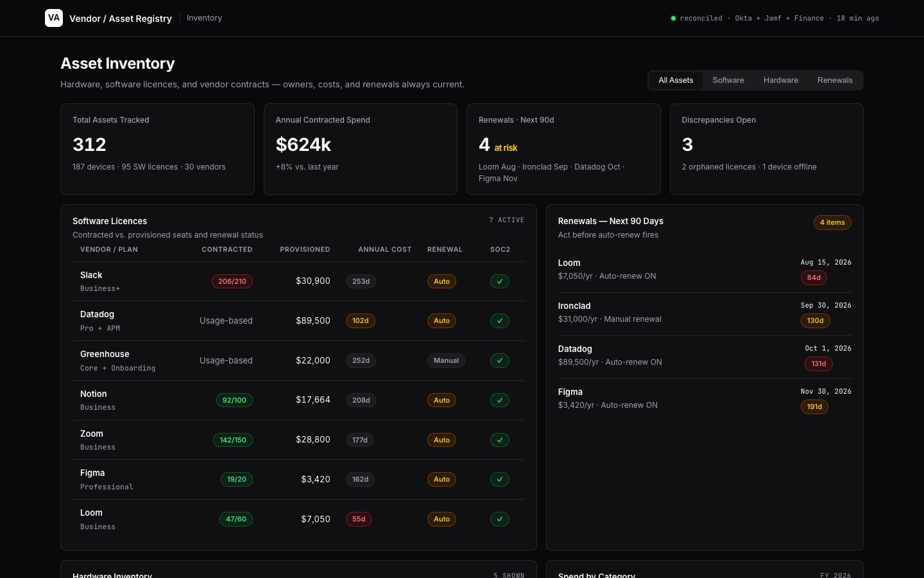Click Slack's 253d renewal badge
This screenshot has width=924, height=578.
(361, 281)
